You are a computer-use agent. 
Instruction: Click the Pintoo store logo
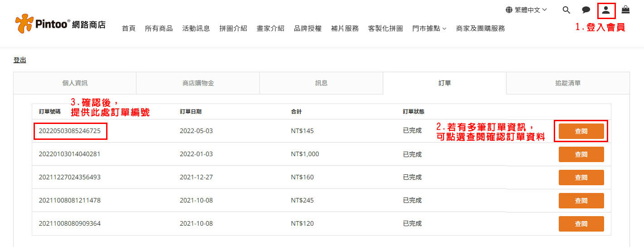click(60, 24)
